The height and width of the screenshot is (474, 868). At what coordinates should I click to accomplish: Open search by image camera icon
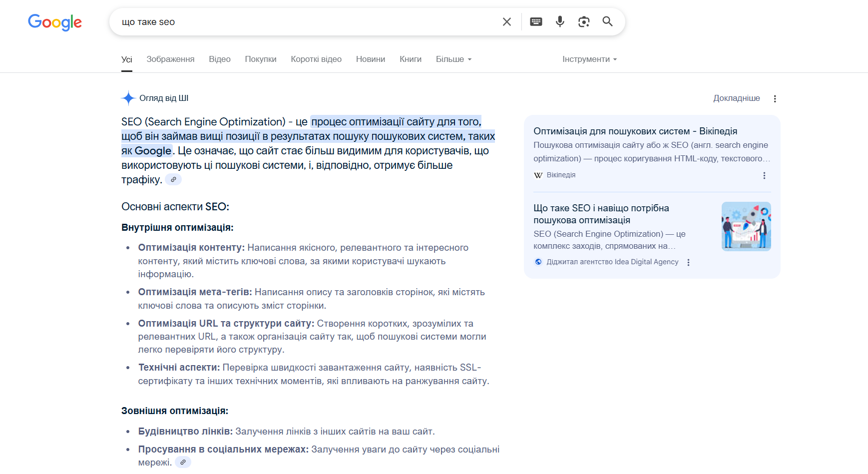click(584, 21)
